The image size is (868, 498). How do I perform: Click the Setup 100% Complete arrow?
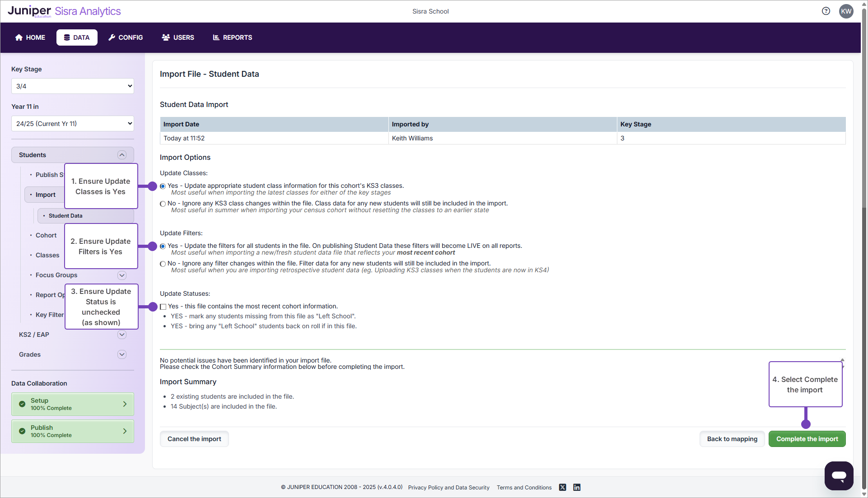click(x=125, y=404)
